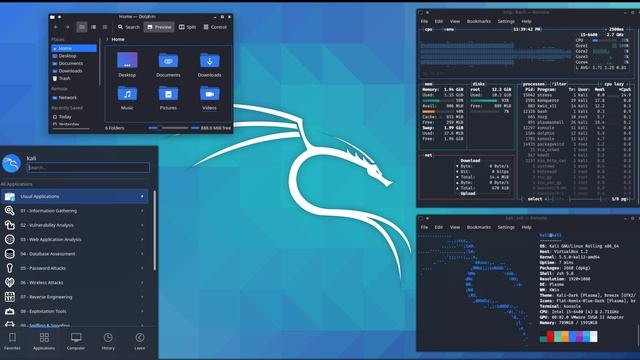
Task: Open Help menu in top Konsole window
Action: point(527,21)
